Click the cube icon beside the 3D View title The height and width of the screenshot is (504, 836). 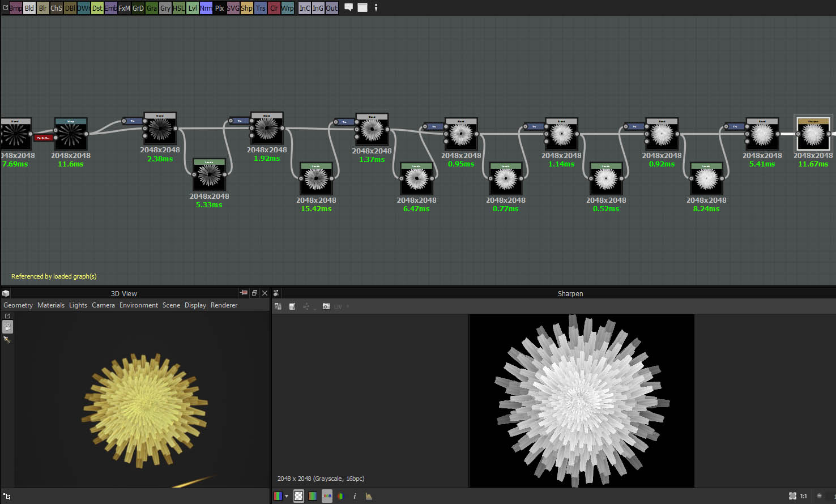pyautogui.click(x=6, y=293)
